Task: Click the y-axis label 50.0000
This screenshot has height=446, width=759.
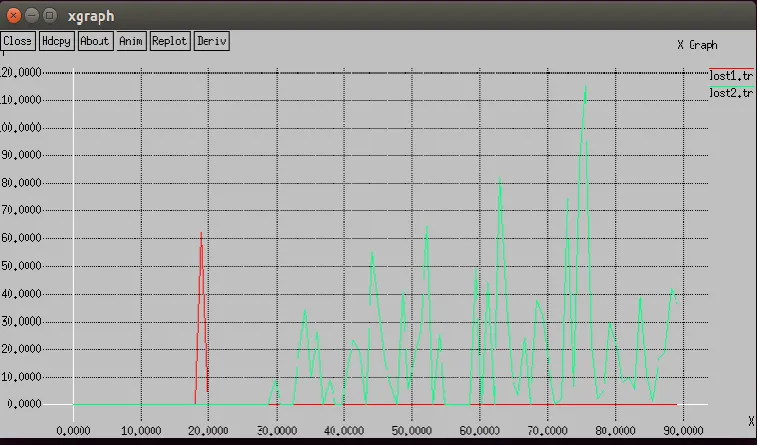Action: tap(21, 266)
